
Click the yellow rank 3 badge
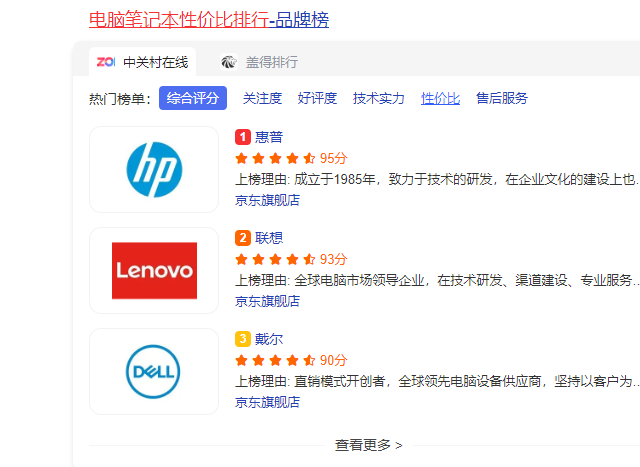(242, 339)
